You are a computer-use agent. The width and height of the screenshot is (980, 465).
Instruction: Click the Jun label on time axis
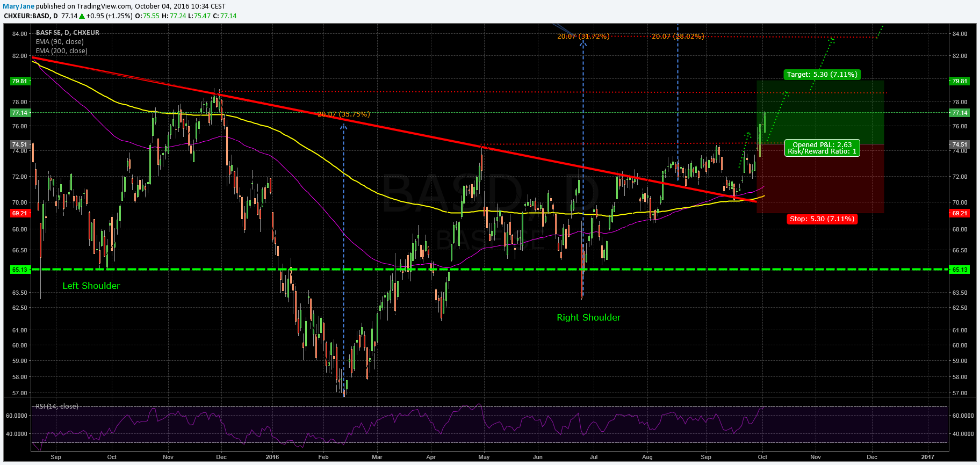pyautogui.click(x=538, y=457)
